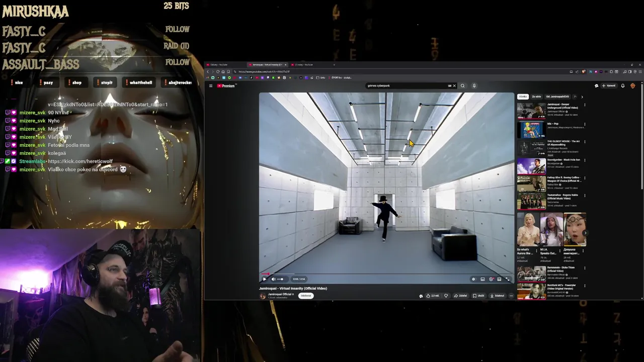
Task: Open Jamiroquai Official channel avatar
Action: point(263,296)
